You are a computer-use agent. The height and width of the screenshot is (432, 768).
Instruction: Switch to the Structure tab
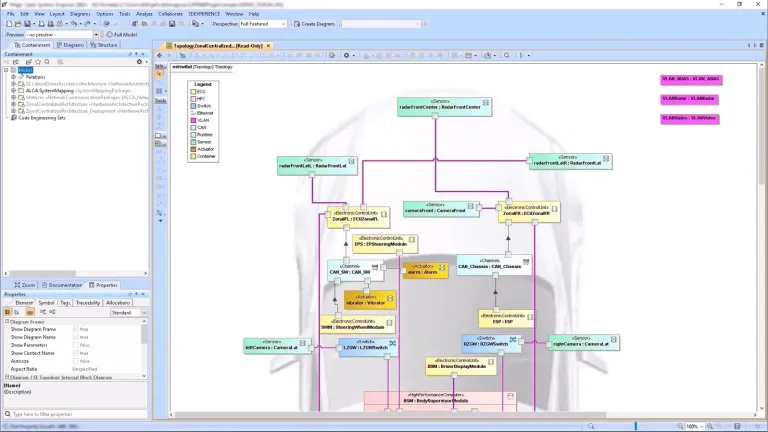104,45
